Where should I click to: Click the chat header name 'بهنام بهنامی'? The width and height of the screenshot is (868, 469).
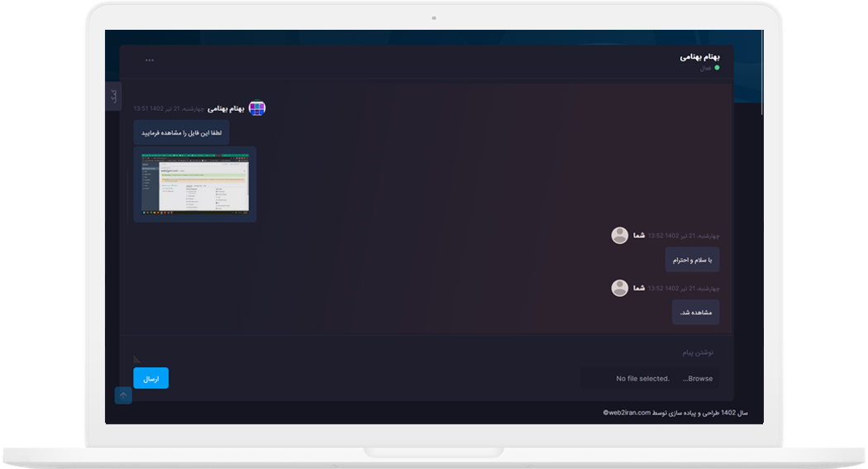coord(699,57)
